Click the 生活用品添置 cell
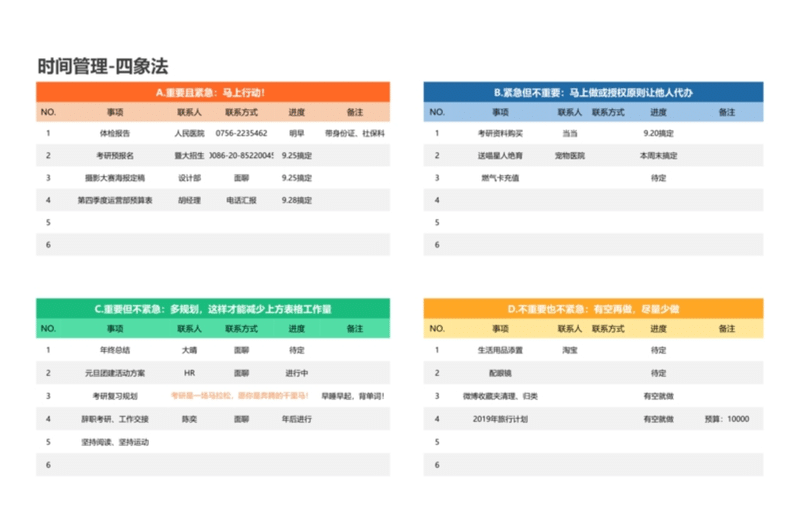 click(499, 350)
